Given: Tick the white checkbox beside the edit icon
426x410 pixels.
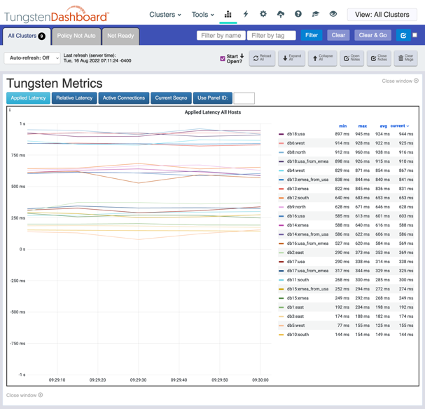Looking at the screenshot, I should [x=415, y=35].
